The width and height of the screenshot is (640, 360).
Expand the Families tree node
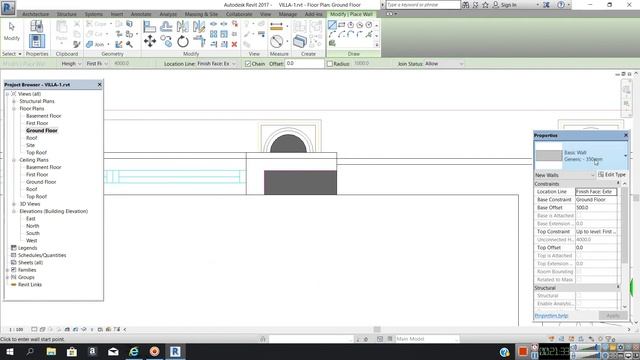(x=7, y=270)
